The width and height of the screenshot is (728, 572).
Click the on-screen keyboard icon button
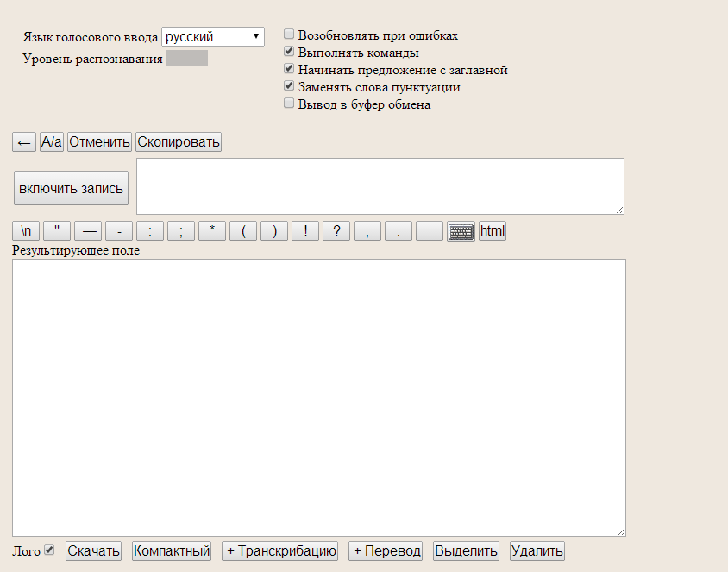click(461, 231)
